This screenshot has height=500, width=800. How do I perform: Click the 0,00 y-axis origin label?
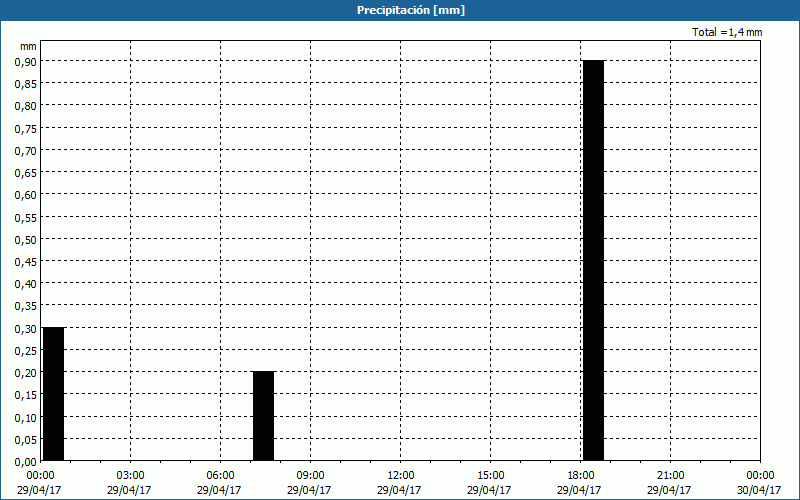[26, 462]
